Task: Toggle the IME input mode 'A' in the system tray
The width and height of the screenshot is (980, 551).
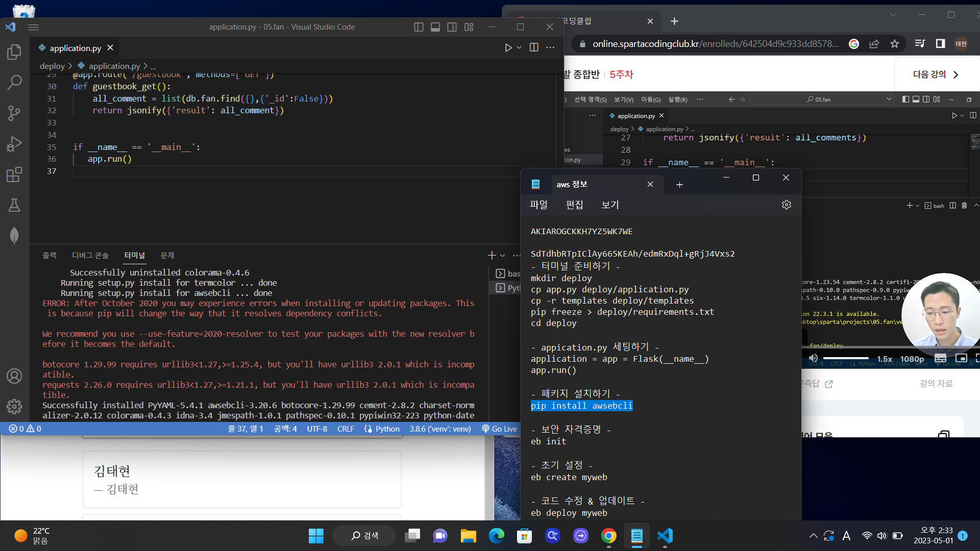Action: [x=846, y=536]
